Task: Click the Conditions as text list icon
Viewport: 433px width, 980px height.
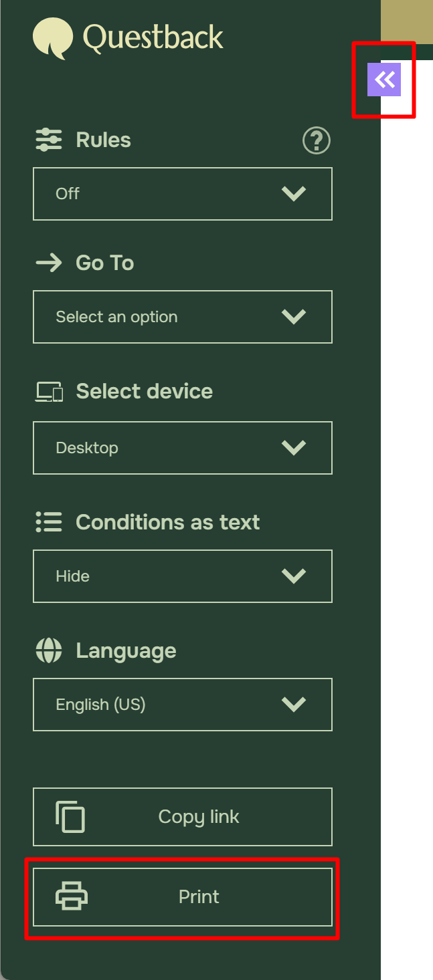Action: tap(48, 522)
